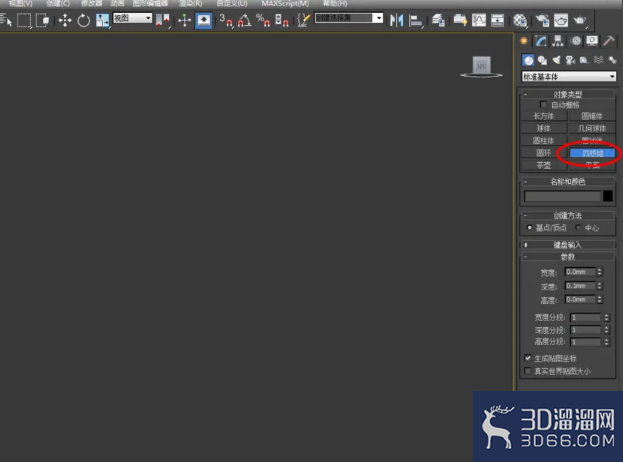Switch to the Utilities panel tab
This screenshot has width=623, height=462.
tap(609, 41)
